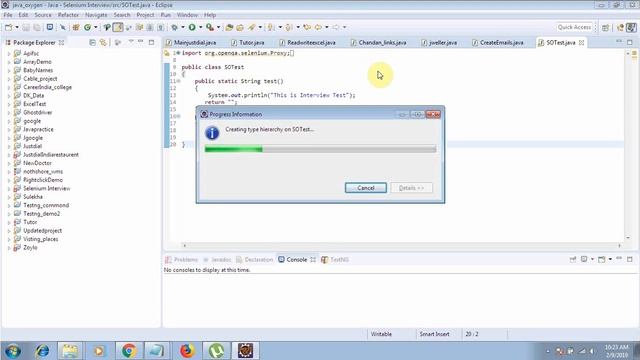This screenshot has width=640, height=360.
Task: Click the green Run toolbar button
Action: point(192,27)
